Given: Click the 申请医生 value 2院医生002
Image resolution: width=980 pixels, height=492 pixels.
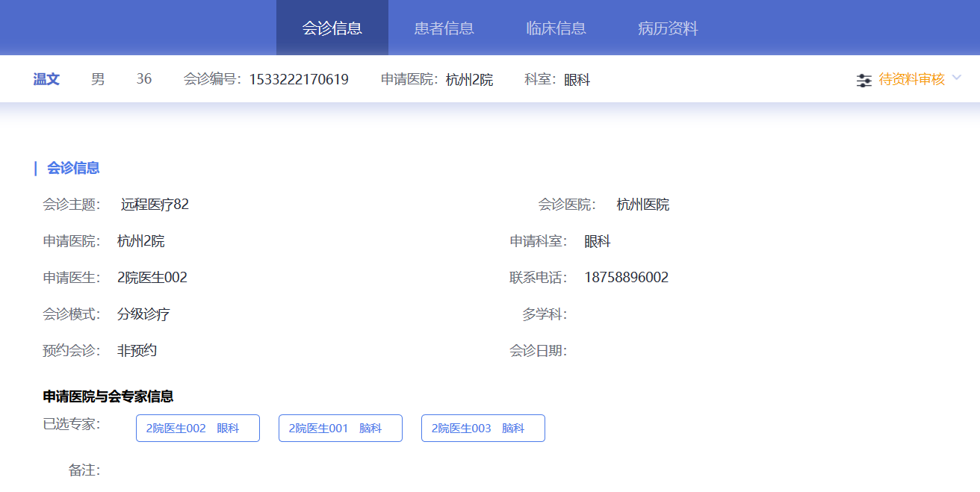Looking at the screenshot, I should [152, 278].
